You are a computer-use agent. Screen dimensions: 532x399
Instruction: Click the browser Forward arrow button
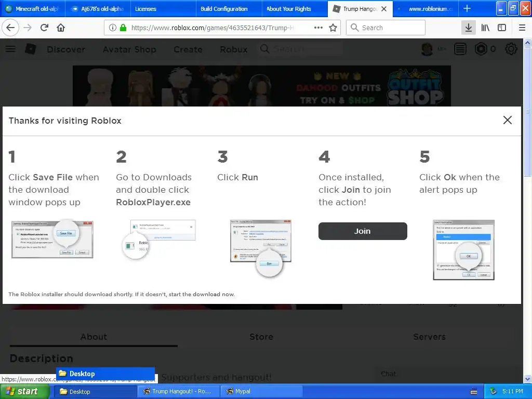(28, 28)
